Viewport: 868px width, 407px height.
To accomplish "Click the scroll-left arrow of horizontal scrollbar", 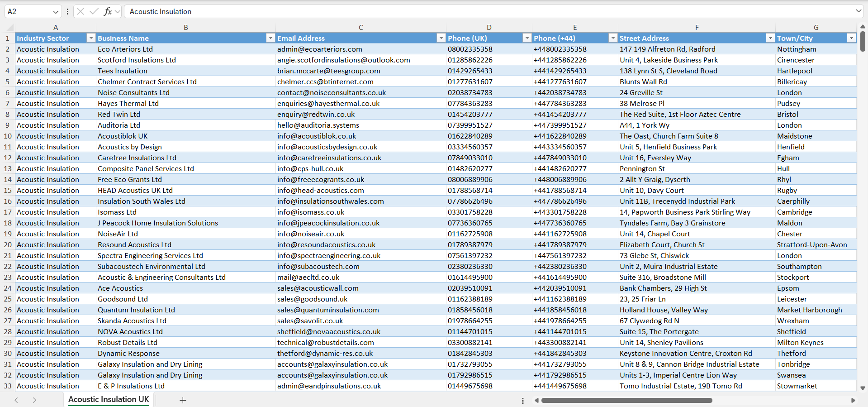I will point(536,400).
